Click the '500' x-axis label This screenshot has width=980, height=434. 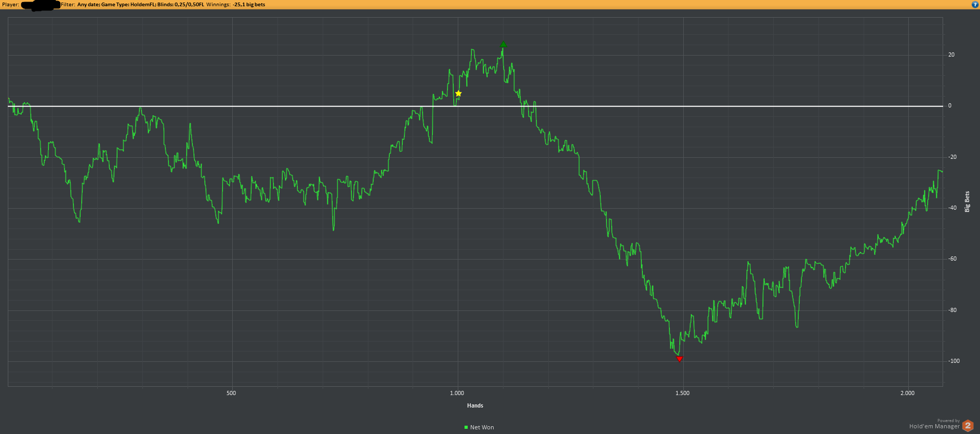tap(231, 393)
